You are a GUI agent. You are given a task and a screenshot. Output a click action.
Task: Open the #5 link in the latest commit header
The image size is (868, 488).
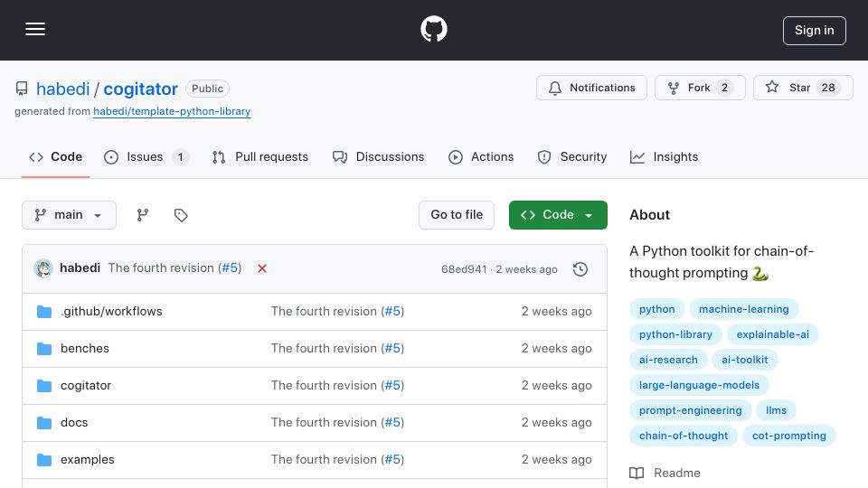(x=230, y=267)
